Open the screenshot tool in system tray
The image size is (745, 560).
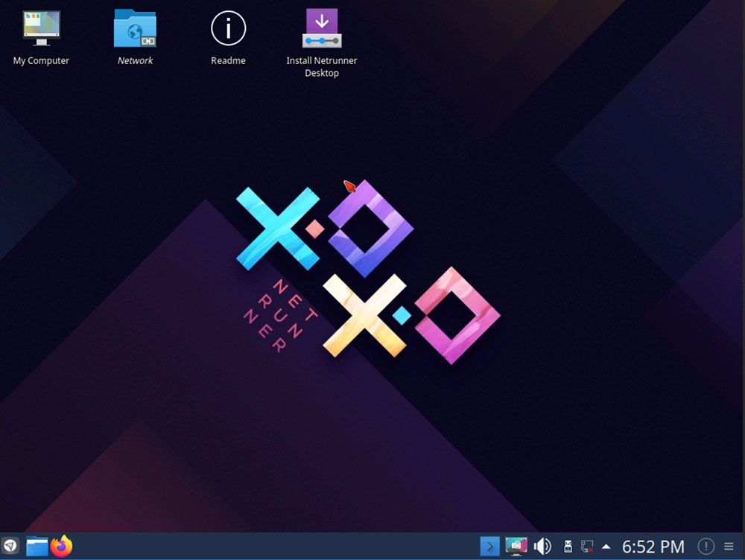click(516, 547)
